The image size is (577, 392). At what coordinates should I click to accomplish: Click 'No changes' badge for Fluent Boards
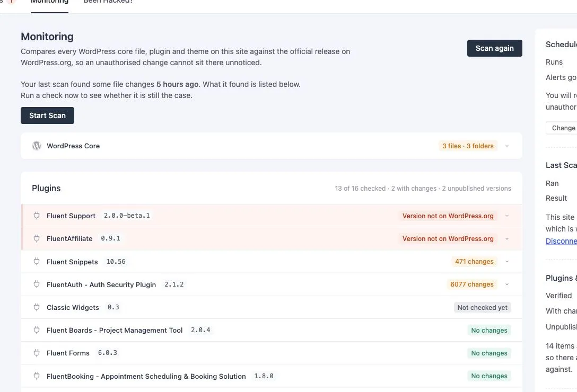[489, 330]
